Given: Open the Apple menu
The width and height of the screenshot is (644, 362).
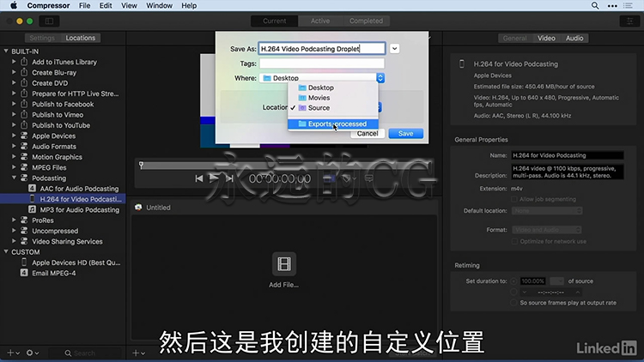Looking at the screenshot, I should coord(14,6).
